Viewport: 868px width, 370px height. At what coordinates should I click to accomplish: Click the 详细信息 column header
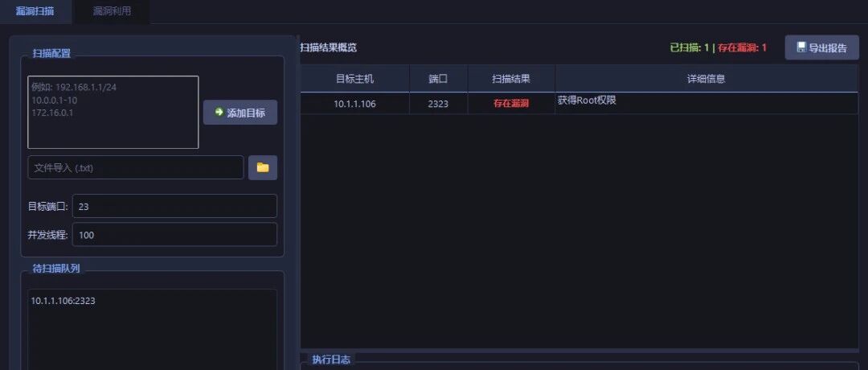coord(706,79)
